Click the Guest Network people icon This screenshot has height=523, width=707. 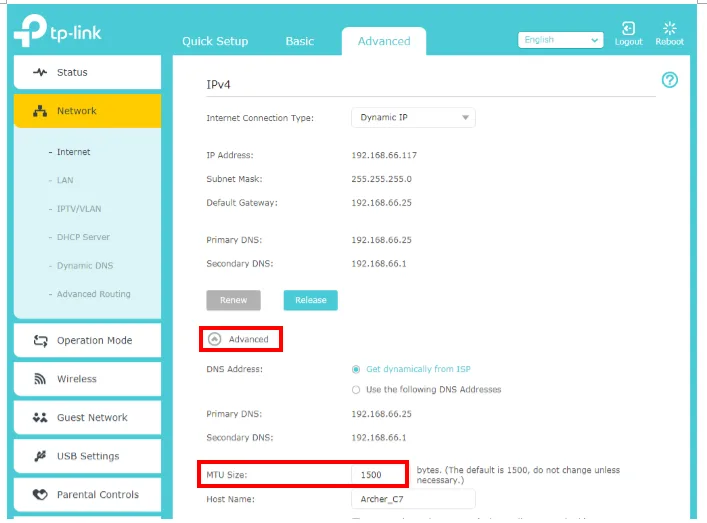pos(40,417)
